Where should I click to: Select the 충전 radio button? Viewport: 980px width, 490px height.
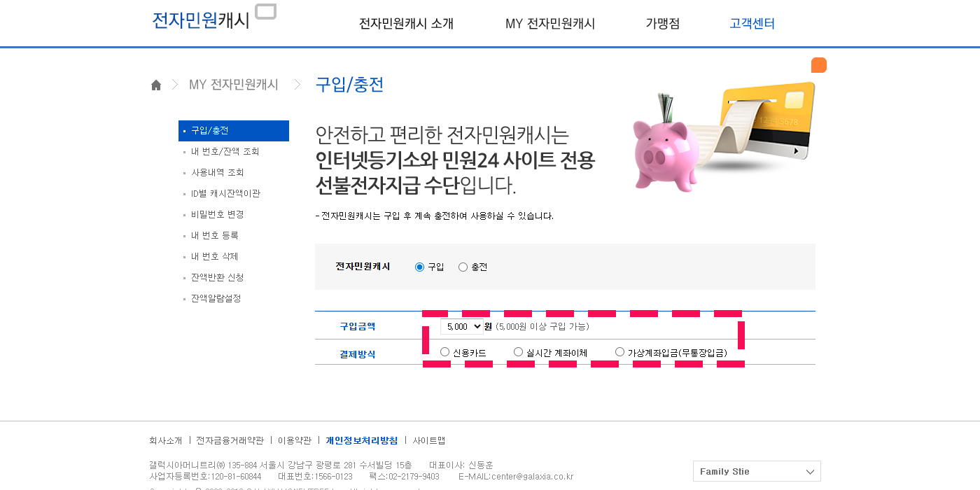click(x=463, y=267)
